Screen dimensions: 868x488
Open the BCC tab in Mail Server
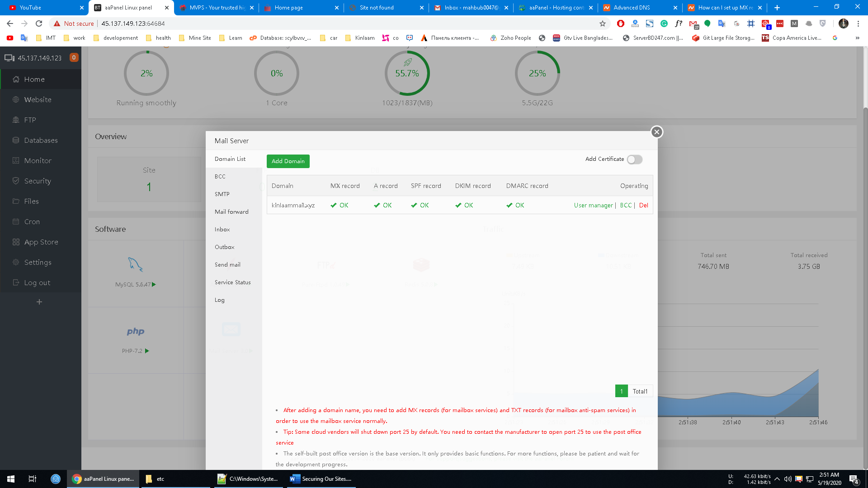pyautogui.click(x=220, y=177)
